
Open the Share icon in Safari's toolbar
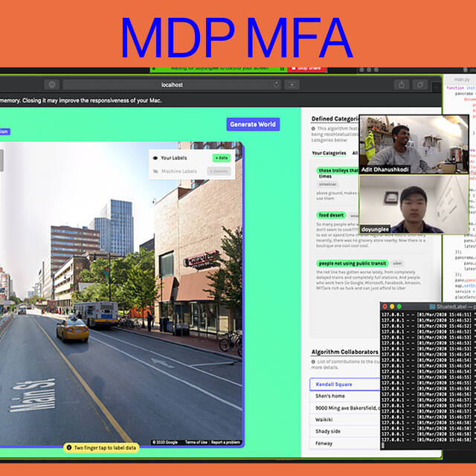402,84
